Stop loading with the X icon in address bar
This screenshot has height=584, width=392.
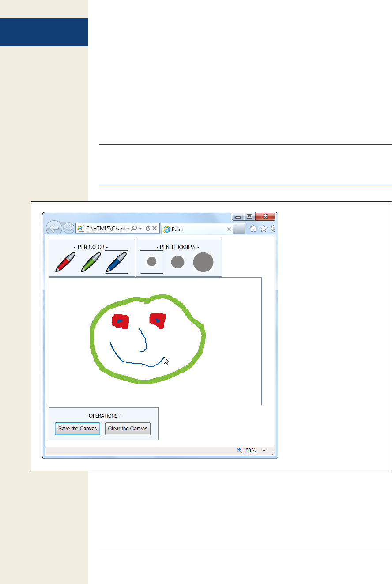click(x=155, y=229)
